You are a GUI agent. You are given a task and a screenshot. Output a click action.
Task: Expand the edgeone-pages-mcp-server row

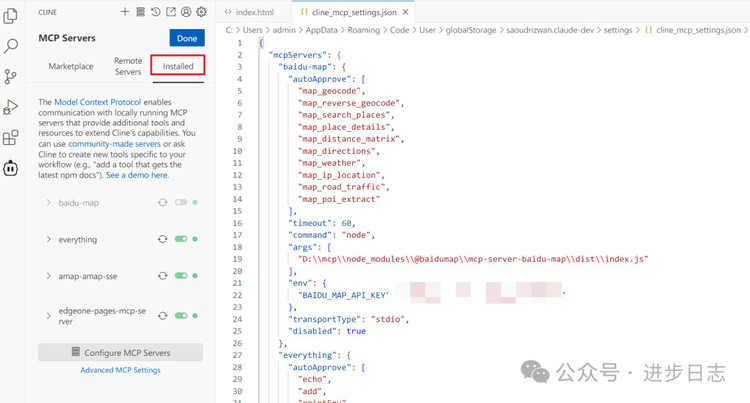pos(48,316)
